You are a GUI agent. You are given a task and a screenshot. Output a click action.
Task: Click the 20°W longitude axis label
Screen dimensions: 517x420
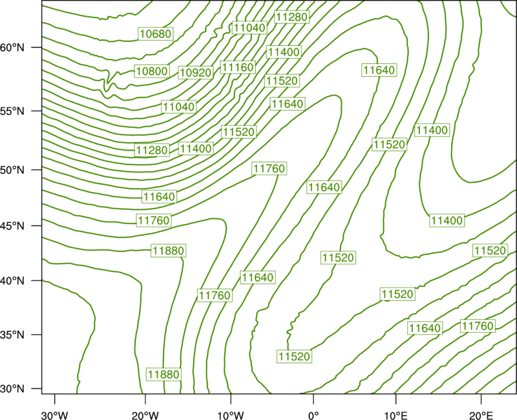(145, 415)
